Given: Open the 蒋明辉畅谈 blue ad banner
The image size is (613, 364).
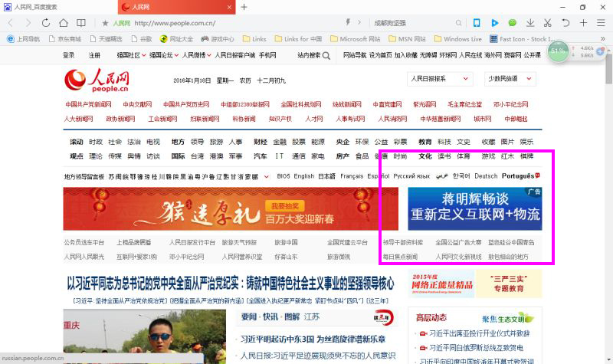Looking at the screenshot, I should [x=474, y=208].
